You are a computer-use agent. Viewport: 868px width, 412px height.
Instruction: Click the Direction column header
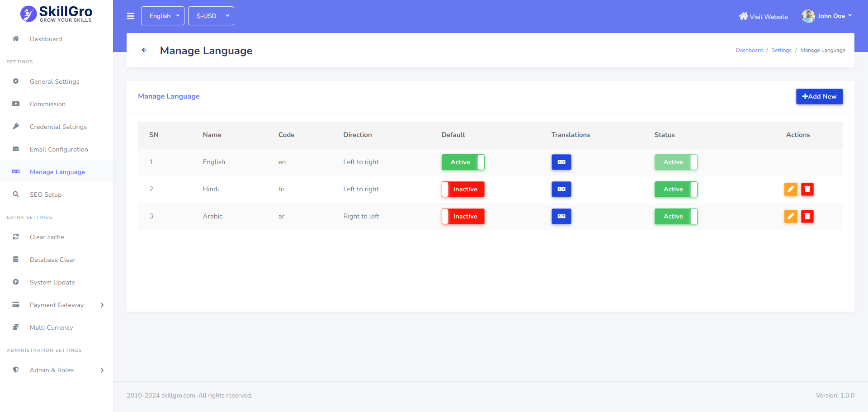pyautogui.click(x=358, y=135)
